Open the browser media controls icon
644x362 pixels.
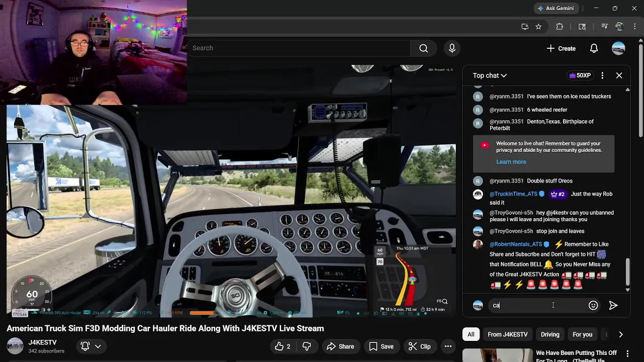[x=605, y=27]
